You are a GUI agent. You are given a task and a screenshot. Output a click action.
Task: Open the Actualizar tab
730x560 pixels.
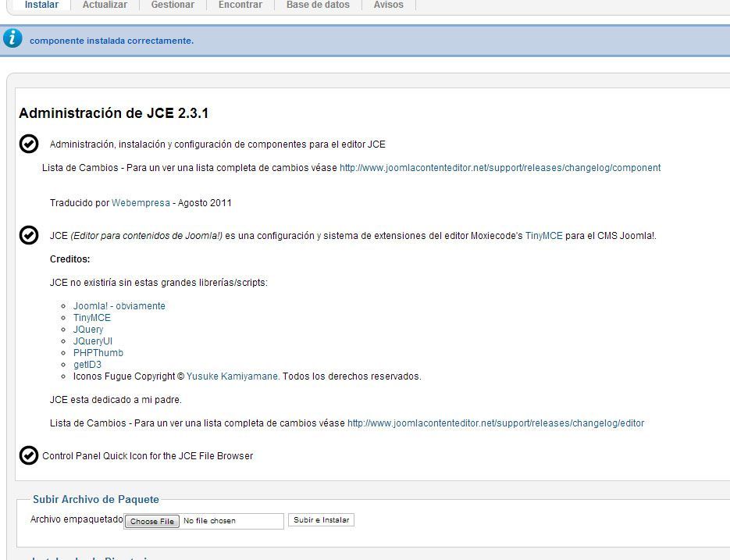pyautogui.click(x=105, y=5)
